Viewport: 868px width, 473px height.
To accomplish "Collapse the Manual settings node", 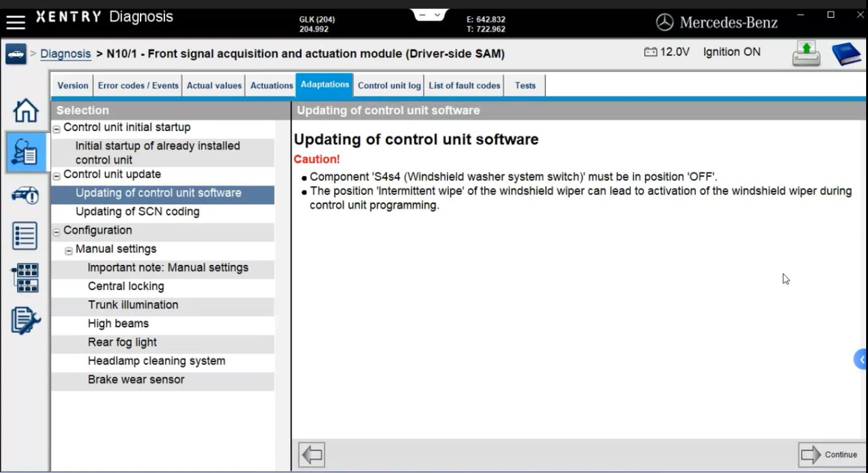I will (69, 251).
